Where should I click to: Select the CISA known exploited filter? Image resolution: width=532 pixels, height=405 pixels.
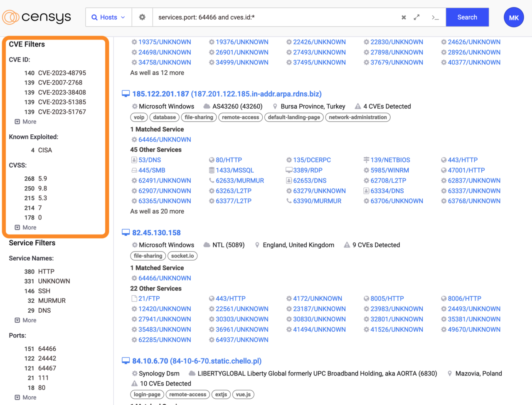[x=45, y=150]
